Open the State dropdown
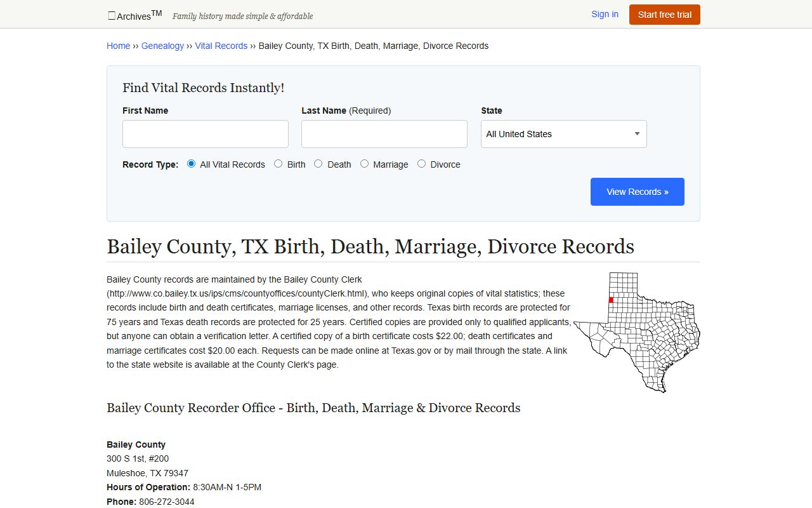The image size is (812, 508). 564,134
